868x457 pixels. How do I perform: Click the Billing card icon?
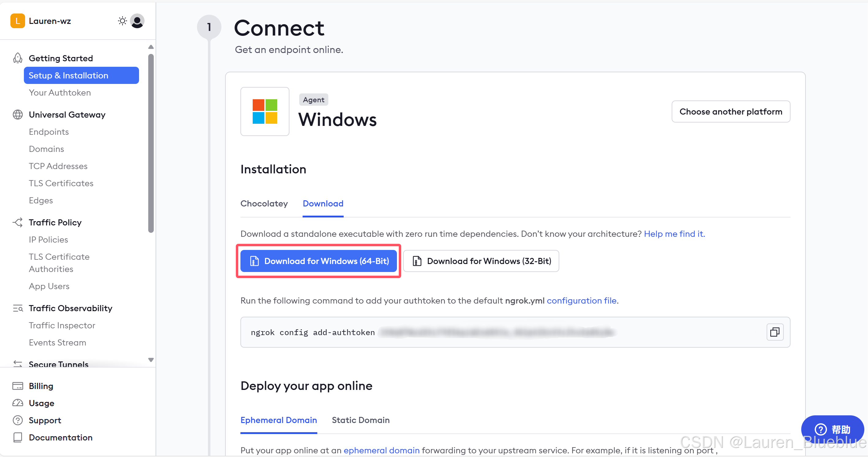point(17,386)
